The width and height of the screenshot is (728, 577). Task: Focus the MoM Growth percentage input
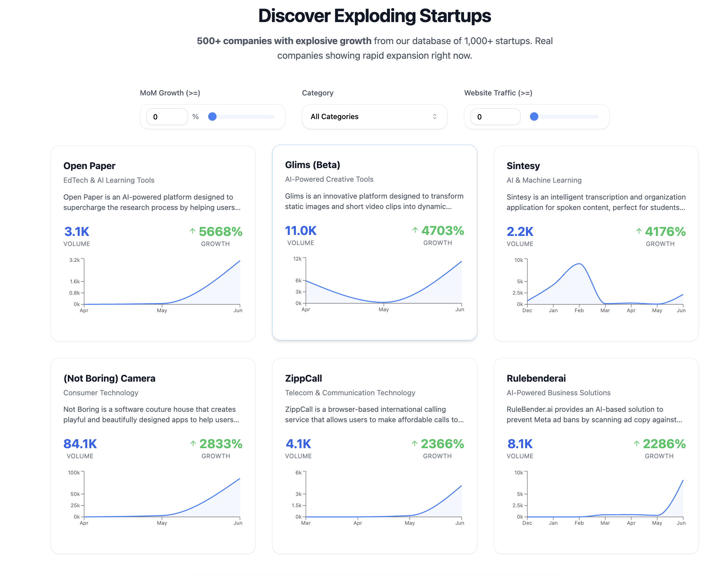(x=167, y=117)
